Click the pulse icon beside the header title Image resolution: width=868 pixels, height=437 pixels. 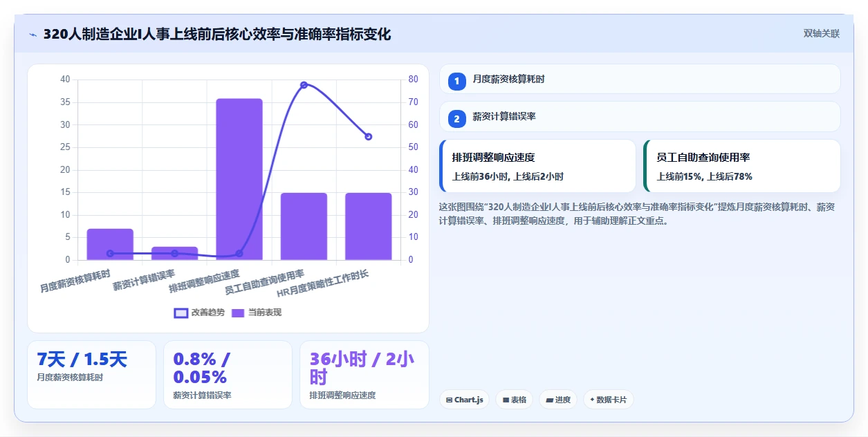(33, 35)
